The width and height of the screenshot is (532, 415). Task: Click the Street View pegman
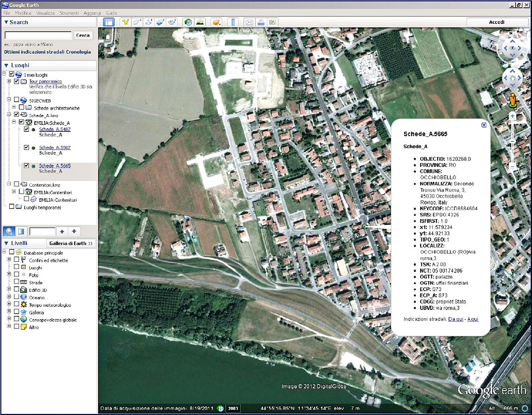pos(512,100)
